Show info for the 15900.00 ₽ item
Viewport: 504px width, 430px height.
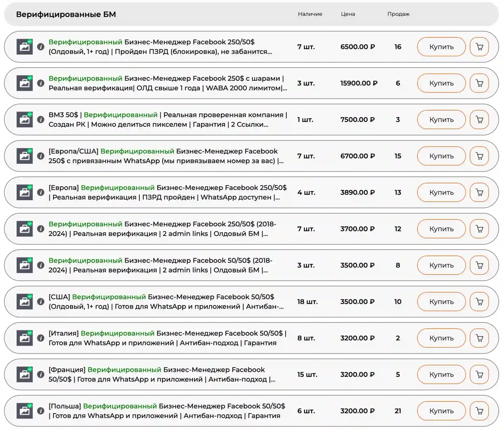(x=41, y=83)
